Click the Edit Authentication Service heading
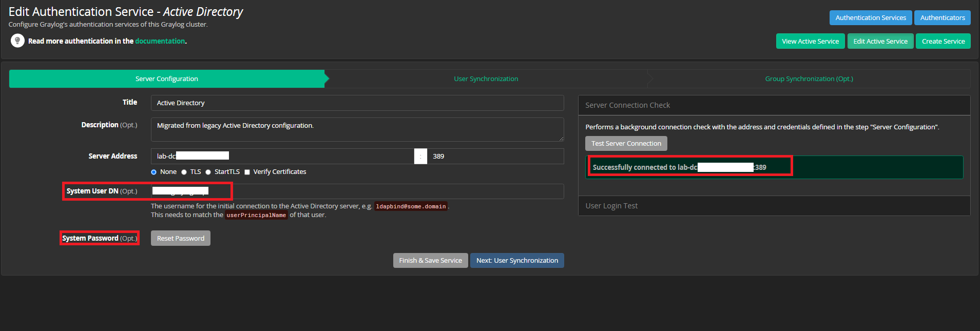This screenshot has height=331, width=980. 125,12
